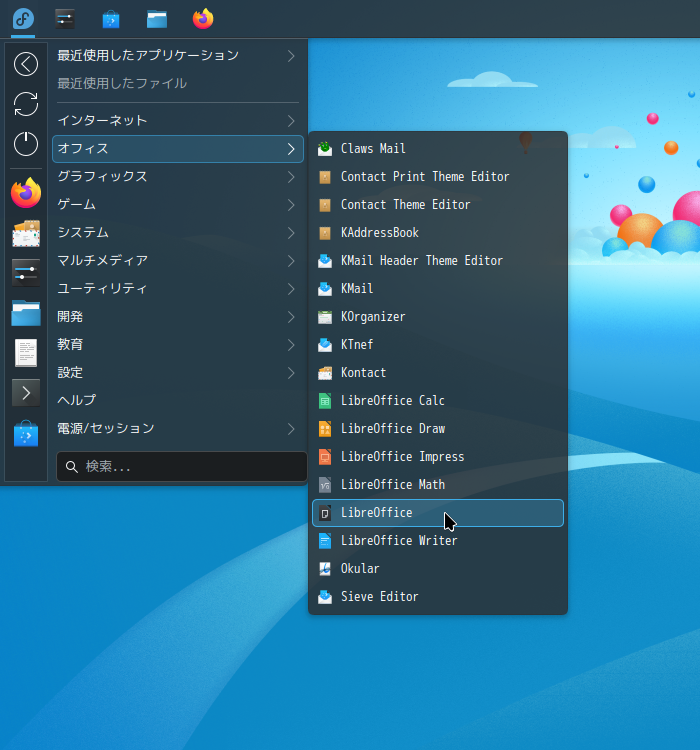Open software store icon in top panel
Screen dimensions: 700x750
pos(111,18)
